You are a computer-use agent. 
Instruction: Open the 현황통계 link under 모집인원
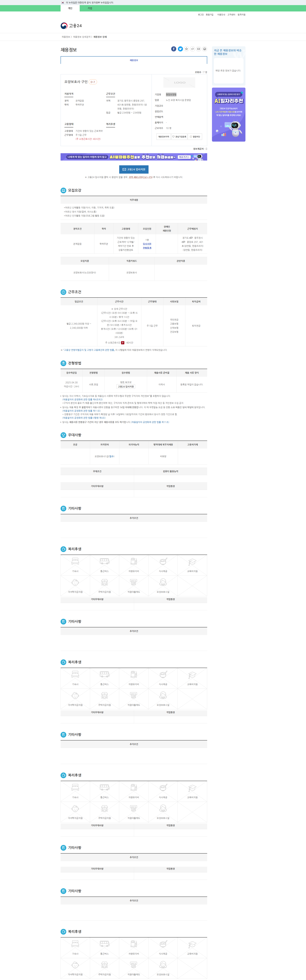click(x=147, y=248)
